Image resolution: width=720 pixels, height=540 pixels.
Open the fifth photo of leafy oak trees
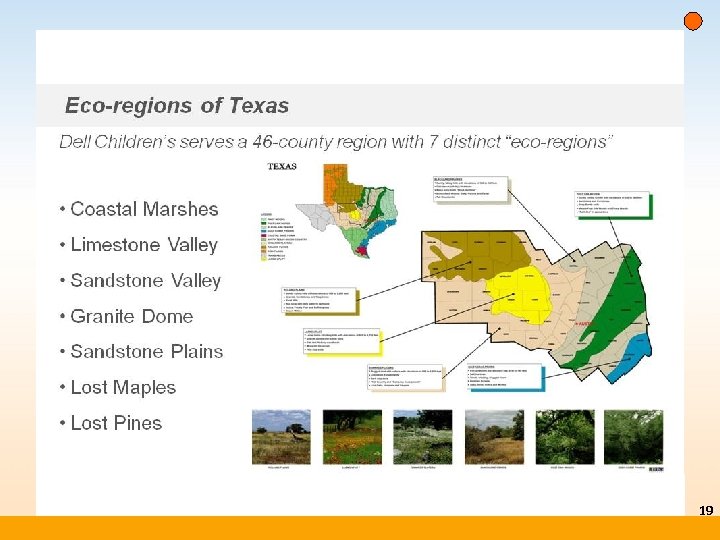click(x=565, y=437)
